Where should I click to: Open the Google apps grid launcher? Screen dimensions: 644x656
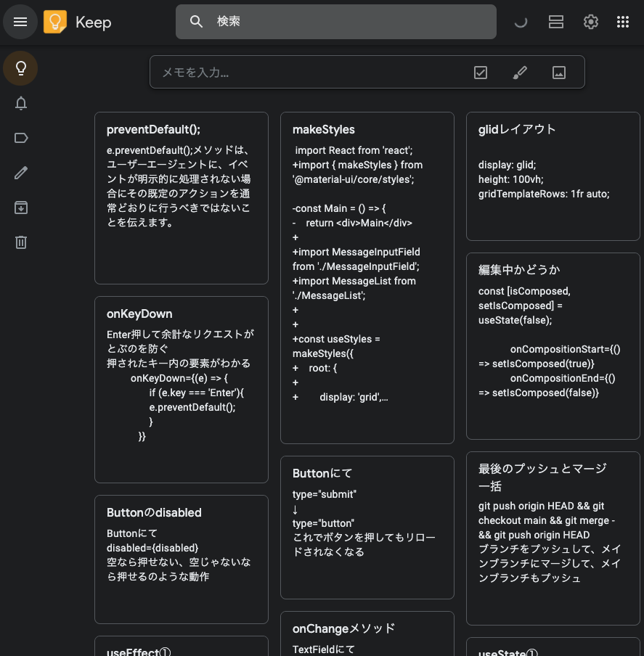point(623,22)
